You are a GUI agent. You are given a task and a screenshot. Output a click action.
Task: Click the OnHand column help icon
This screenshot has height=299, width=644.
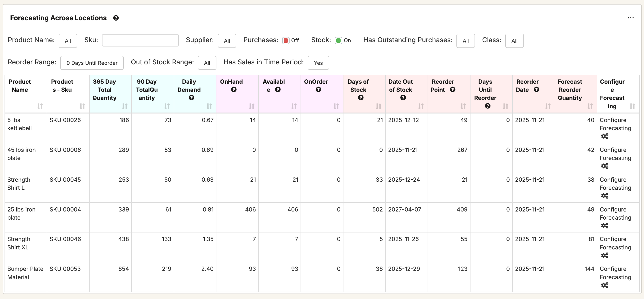(x=234, y=90)
